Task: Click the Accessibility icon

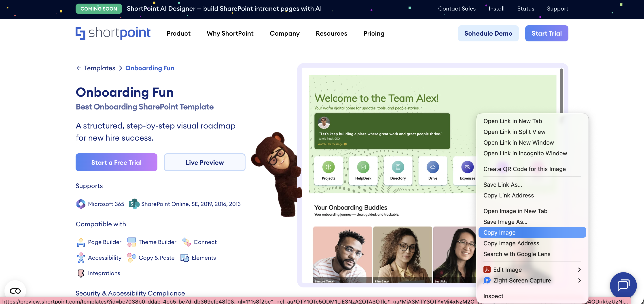Action: [81, 258]
